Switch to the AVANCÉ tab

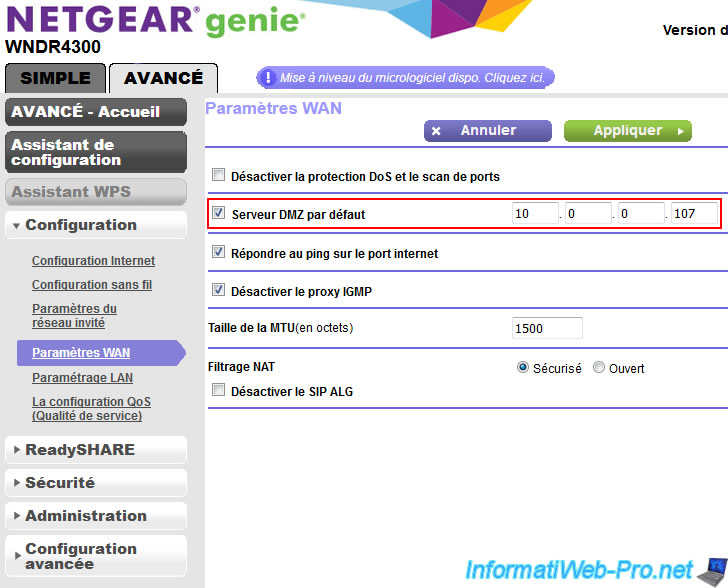(x=163, y=78)
